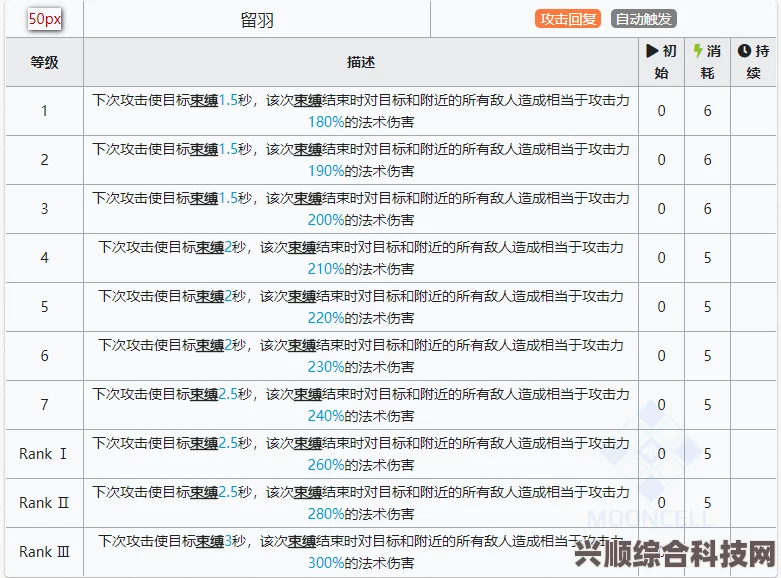Screen dimensions: 781x578
Task: Click 束缚 term link before 3秒 in Rank Ⅲ row
Action: tap(210, 542)
